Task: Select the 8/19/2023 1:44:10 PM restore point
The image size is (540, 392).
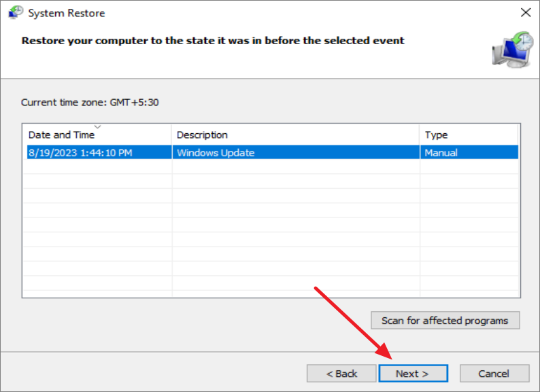Action: [x=273, y=152]
